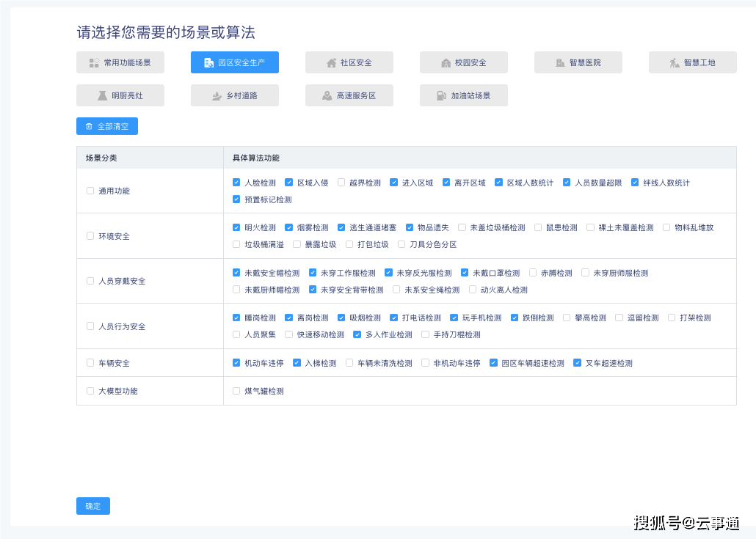Click the 常用功能场景 grid icon

coord(94,63)
